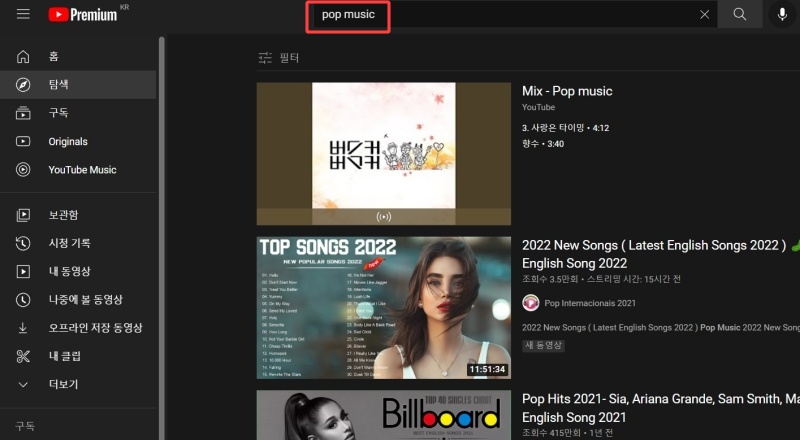800x440 pixels.
Task: Open the 구독 subscriptions icon
Action: (x=23, y=113)
